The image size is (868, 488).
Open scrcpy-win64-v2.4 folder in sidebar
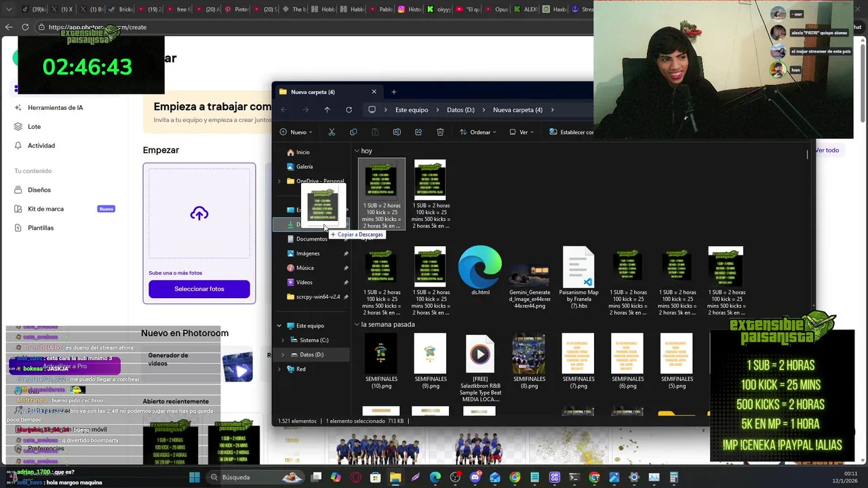318,297
